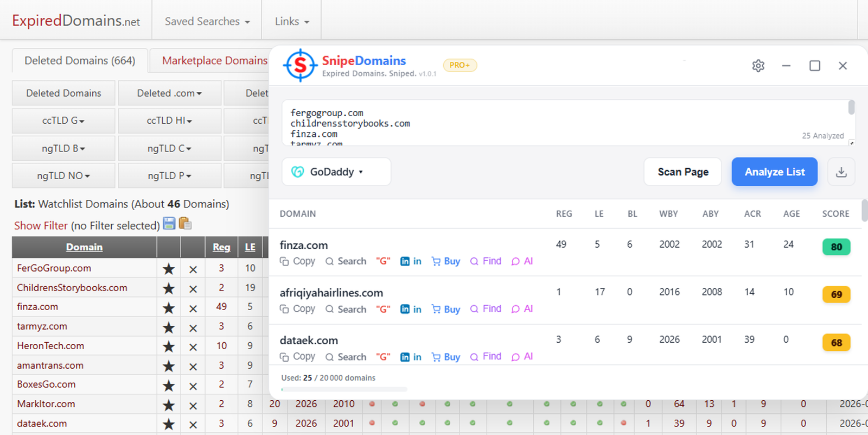The height and width of the screenshot is (435, 868).
Task: Open ngTLD B dropdown
Action: (x=63, y=148)
